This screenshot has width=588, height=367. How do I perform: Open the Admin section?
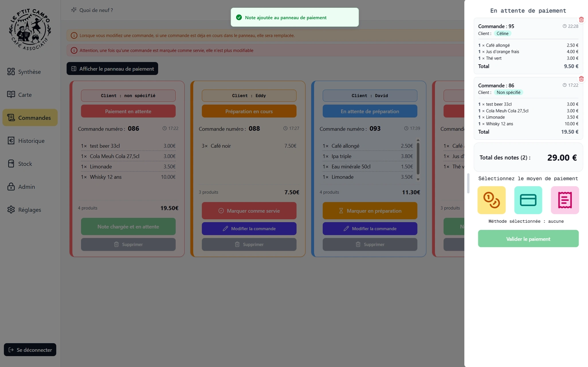(26, 187)
